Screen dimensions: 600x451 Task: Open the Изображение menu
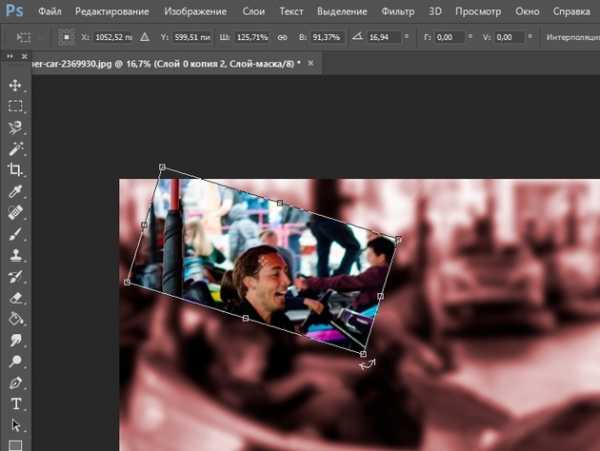point(196,11)
